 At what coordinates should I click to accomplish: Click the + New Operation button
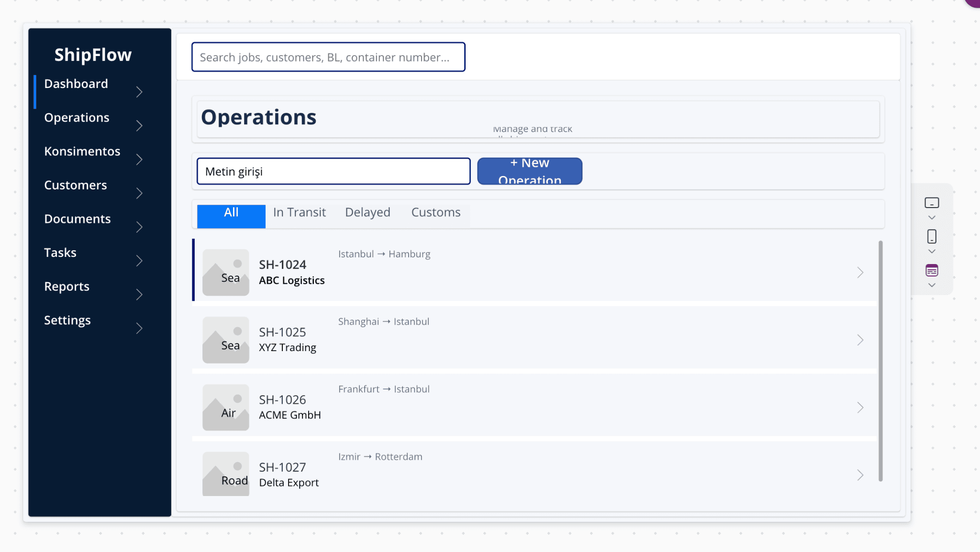(530, 171)
